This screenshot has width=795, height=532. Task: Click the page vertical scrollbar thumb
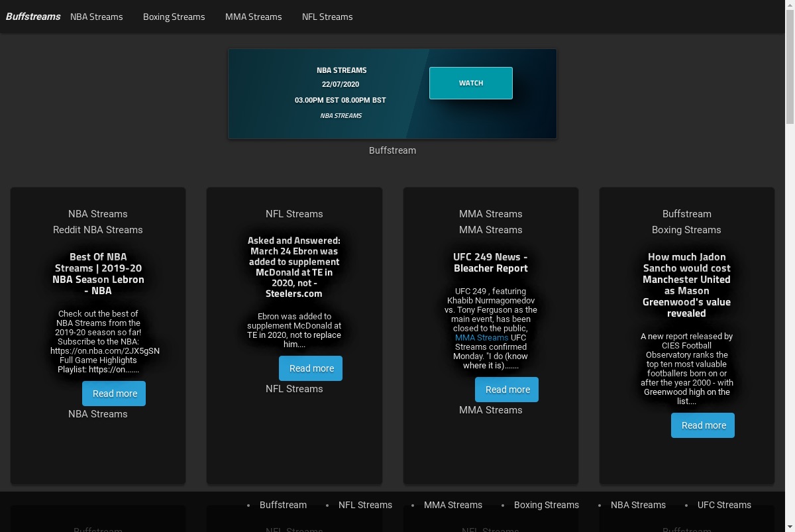click(790, 66)
